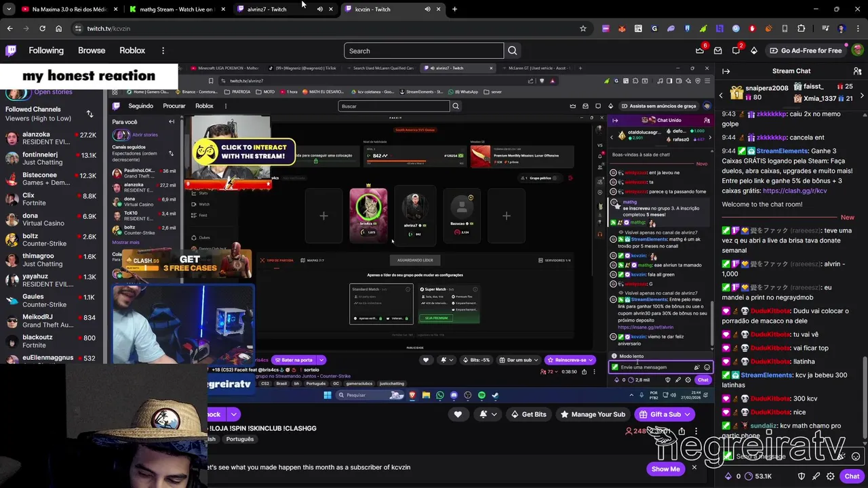Viewport: 868px width, 488px height.
Task: Open Browse page
Action: click(x=92, y=51)
